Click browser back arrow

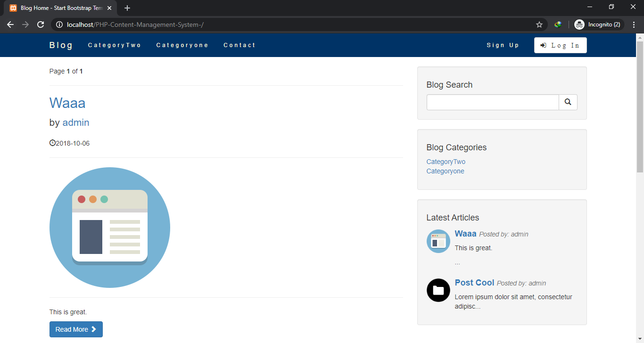10,24
